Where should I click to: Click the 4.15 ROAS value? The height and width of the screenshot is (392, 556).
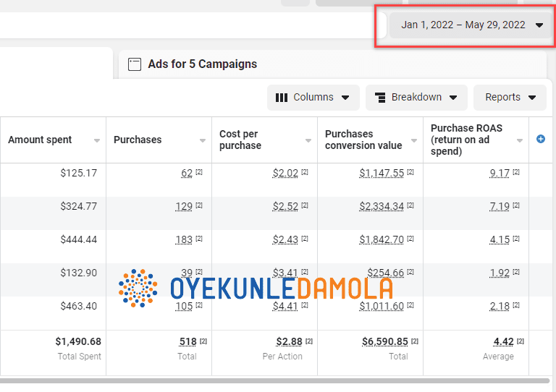click(500, 239)
